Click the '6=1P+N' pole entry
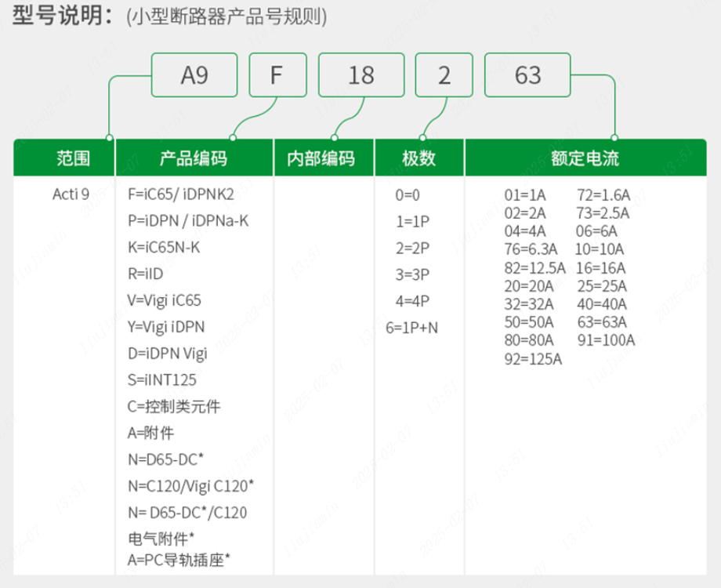721x588 pixels. [412, 328]
